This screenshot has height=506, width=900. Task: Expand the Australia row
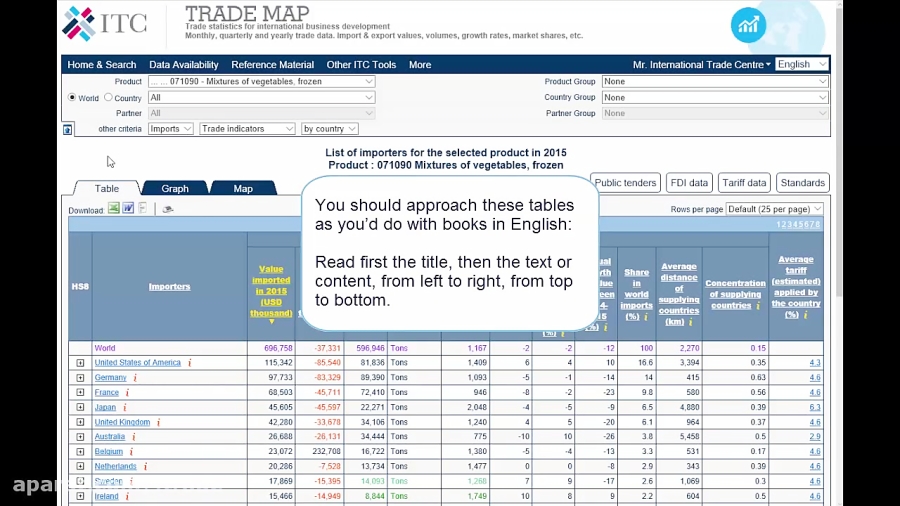pos(80,437)
